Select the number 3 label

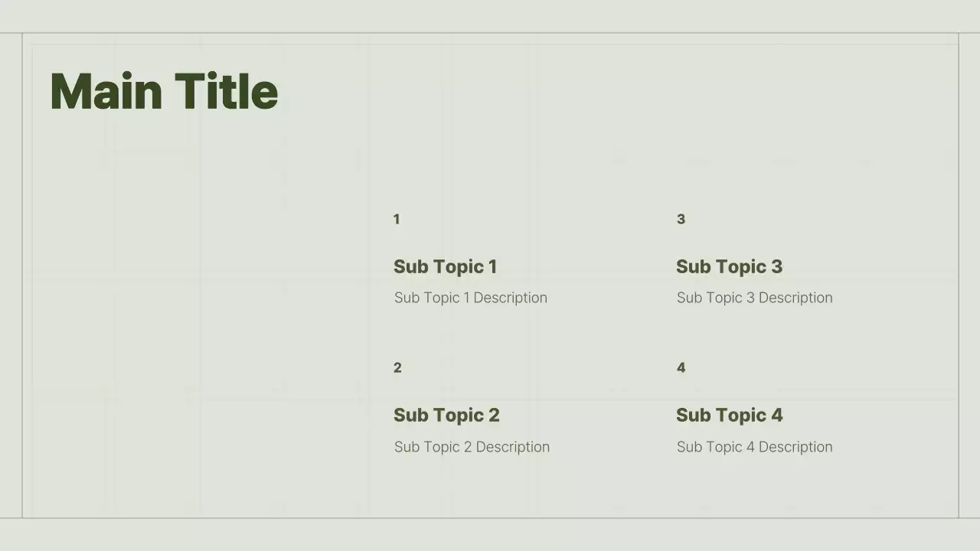(x=681, y=220)
